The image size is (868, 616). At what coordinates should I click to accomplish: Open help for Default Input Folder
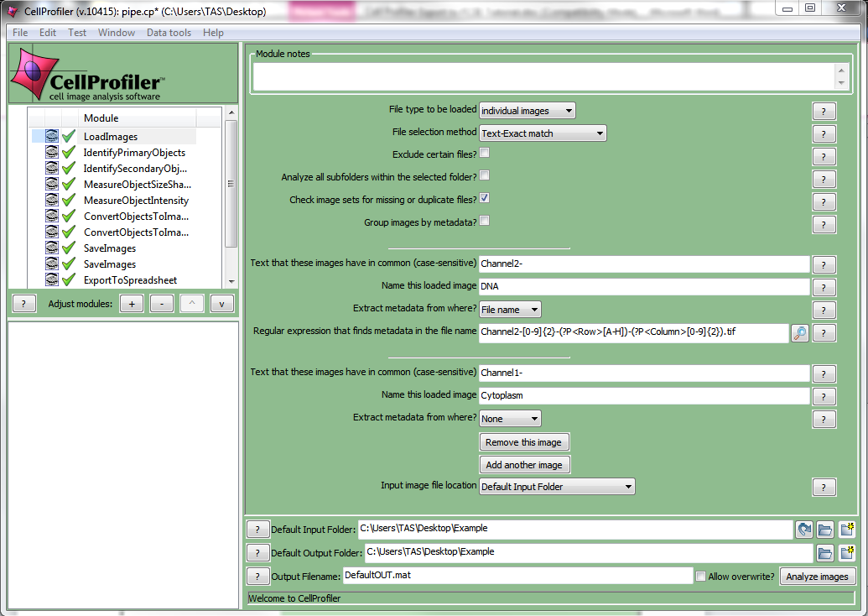[x=257, y=530]
